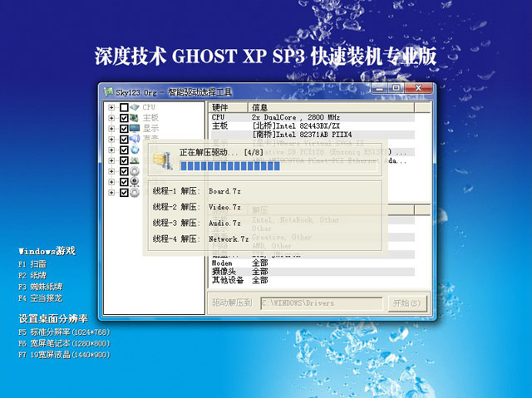Click the 'Video.7z' file name
The image size is (532, 398).
pos(224,207)
